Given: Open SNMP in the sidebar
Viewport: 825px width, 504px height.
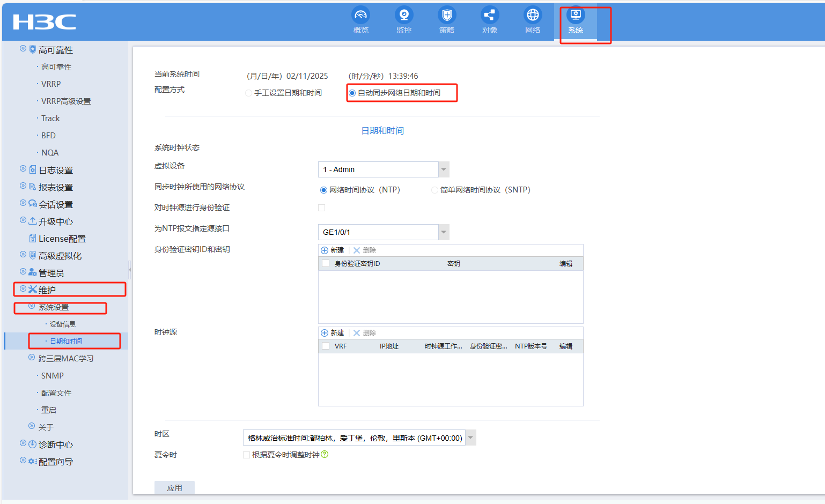Looking at the screenshot, I should coord(53,376).
